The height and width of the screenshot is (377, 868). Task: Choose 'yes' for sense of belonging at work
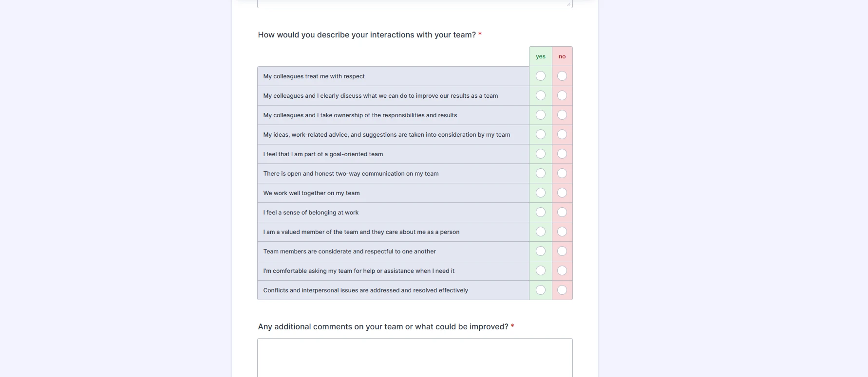pos(540,212)
